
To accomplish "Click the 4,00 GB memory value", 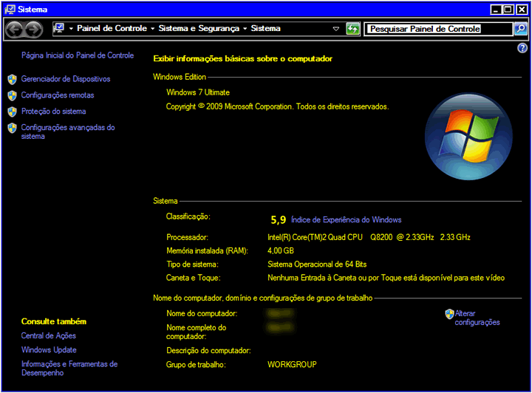I will 281,251.
